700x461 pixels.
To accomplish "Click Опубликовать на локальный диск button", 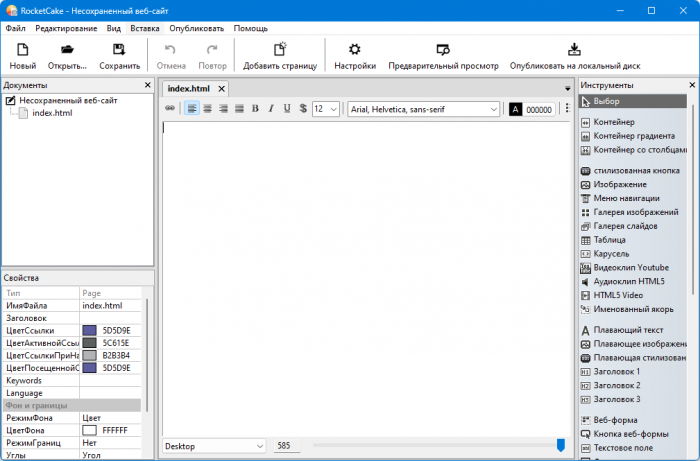I will (x=574, y=56).
